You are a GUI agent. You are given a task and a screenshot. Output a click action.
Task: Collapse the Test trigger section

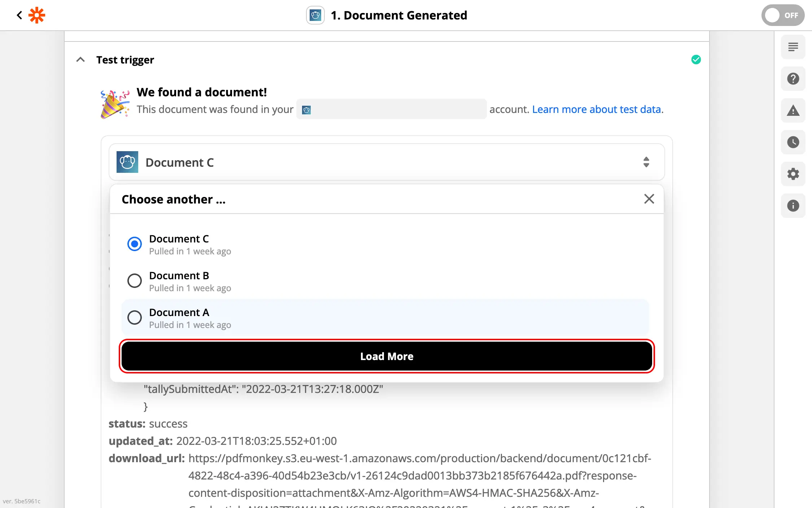(x=80, y=59)
